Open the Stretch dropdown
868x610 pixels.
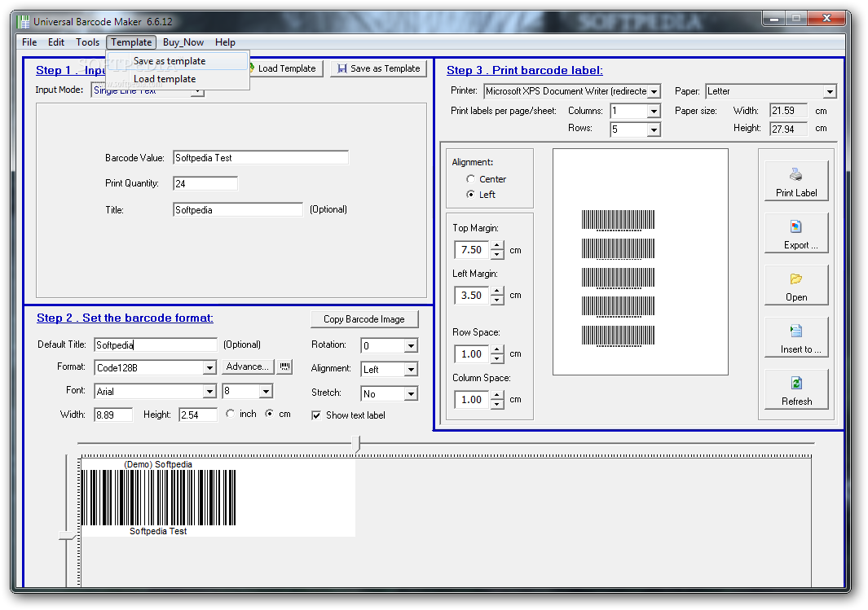point(410,393)
